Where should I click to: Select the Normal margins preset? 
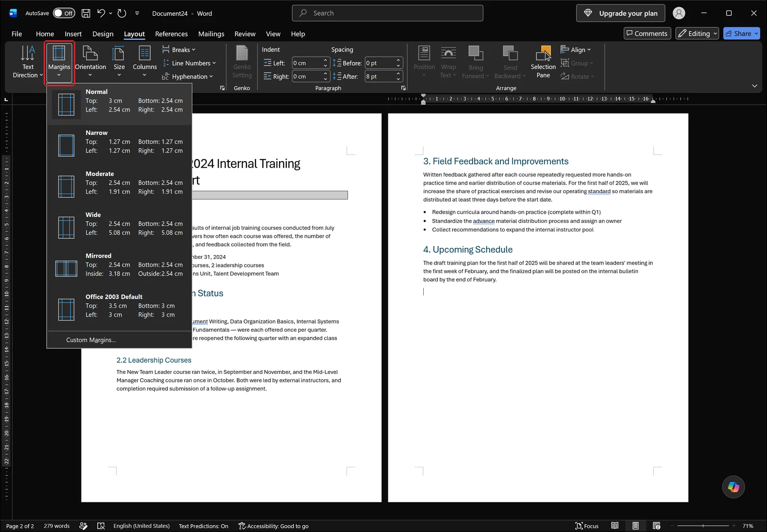pyautogui.click(x=119, y=104)
